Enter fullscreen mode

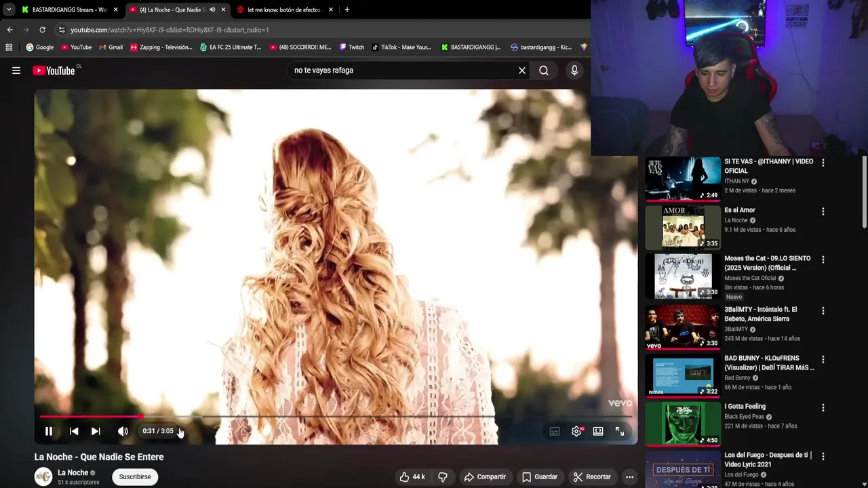pyautogui.click(x=620, y=431)
